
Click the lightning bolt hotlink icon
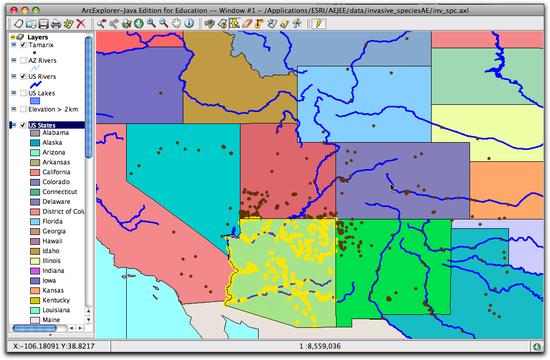pyautogui.click(x=319, y=24)
